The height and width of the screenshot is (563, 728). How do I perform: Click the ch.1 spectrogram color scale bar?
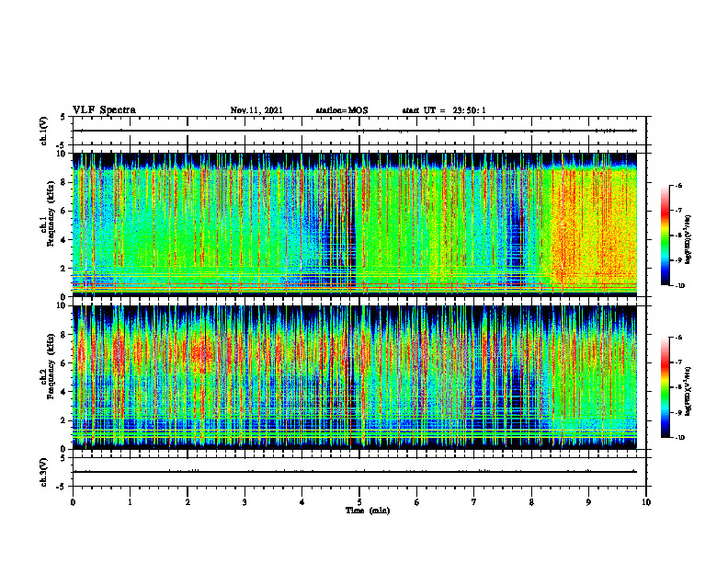(665, 236)
